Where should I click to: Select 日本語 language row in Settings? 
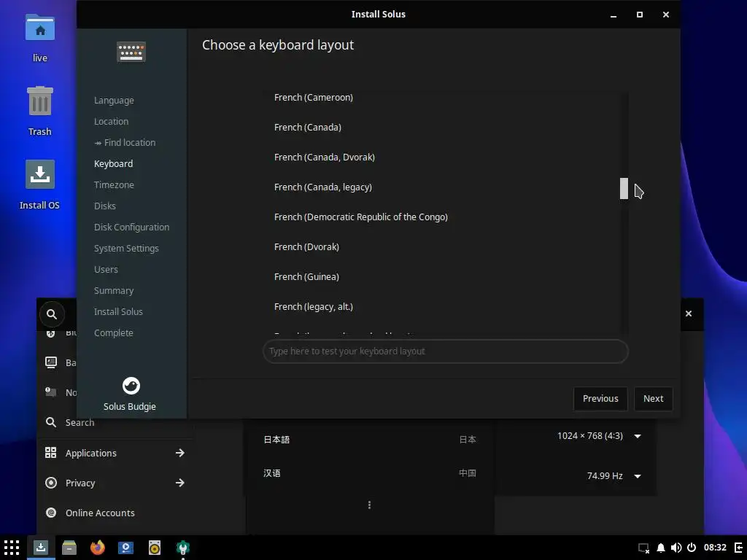[370, 440]
